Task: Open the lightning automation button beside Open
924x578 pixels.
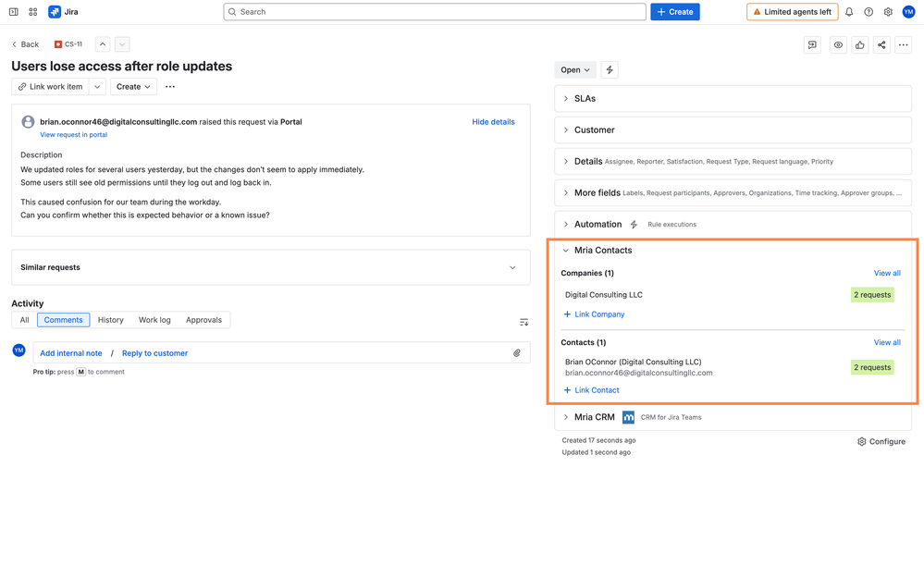Action: pos(610,69)
